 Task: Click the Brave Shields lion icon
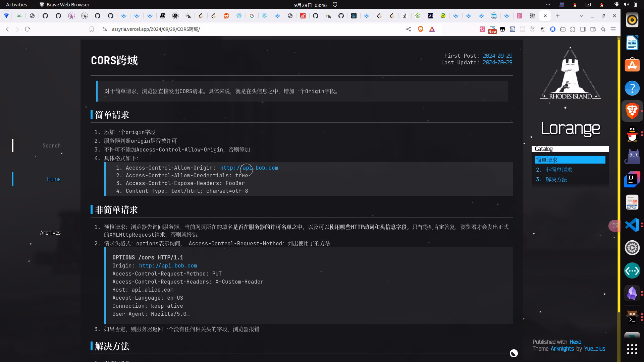(x=421, y=29)
